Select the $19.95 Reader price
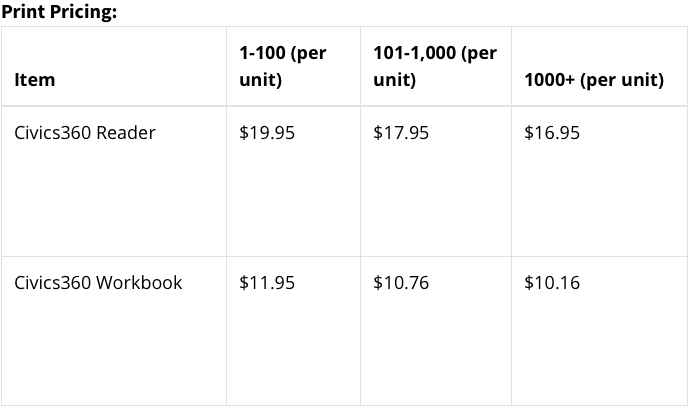The image size is (695, 409). point(267,132)
